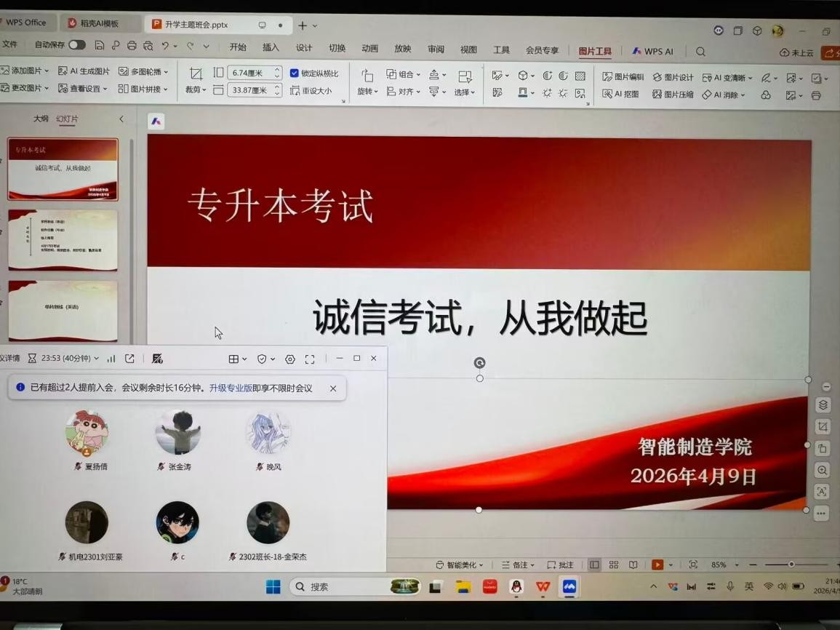Image resolution: width=840 pixels, height=630 pixels.
Task: Click the layers icon on right sidebar
Action: [x=822, y=405]
